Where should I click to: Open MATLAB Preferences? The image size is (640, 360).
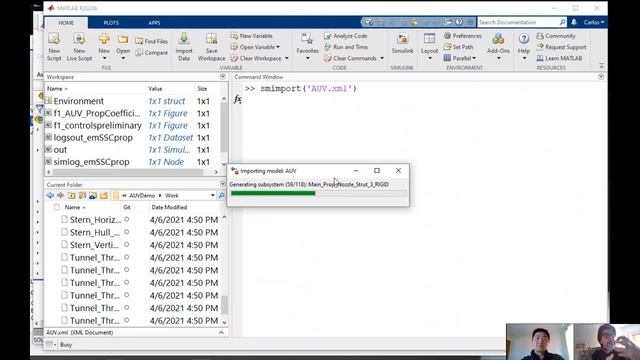tap(462, 36)
